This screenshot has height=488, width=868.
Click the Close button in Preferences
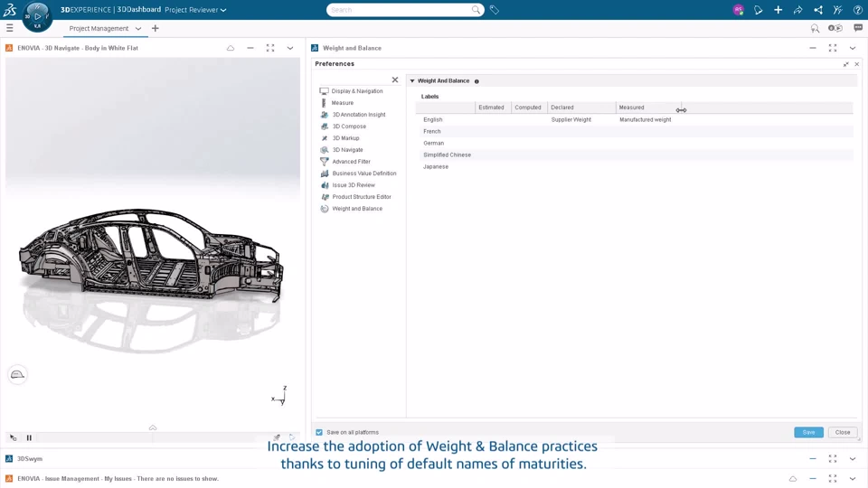[x=843, y=432]
